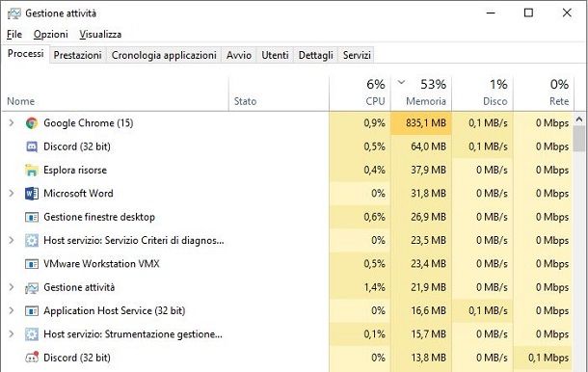Sort by the Stato column header
The image size is (588, 372).
click(x=279, y=93)
